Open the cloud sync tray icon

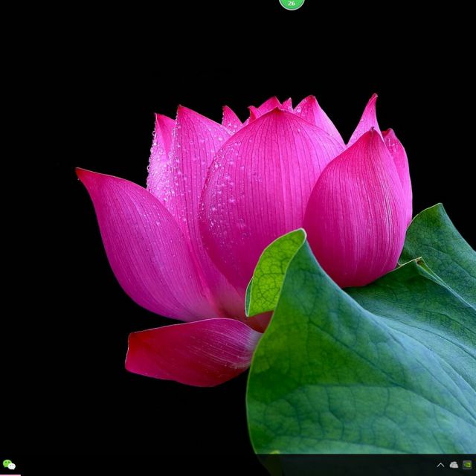coord(454,465)
